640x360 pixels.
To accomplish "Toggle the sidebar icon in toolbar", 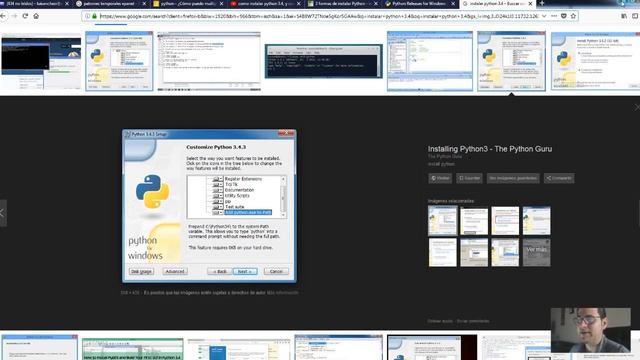I will coord(635,16).
